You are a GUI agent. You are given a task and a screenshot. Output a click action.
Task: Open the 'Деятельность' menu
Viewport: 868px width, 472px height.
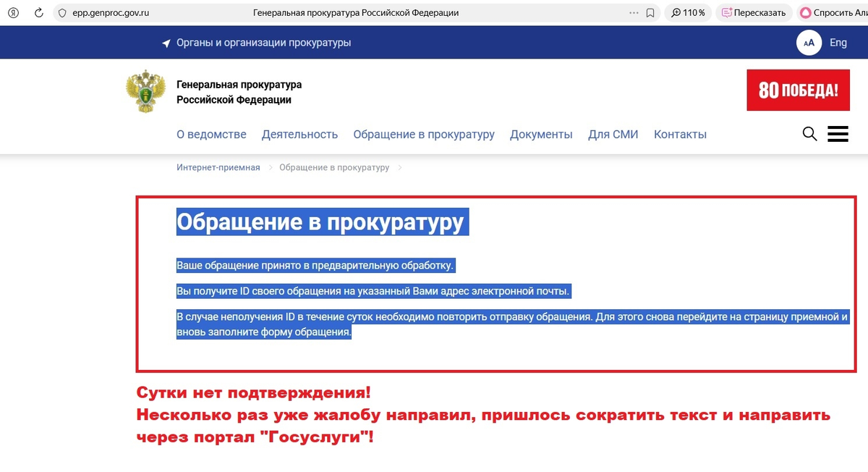[x=300, y=135]
